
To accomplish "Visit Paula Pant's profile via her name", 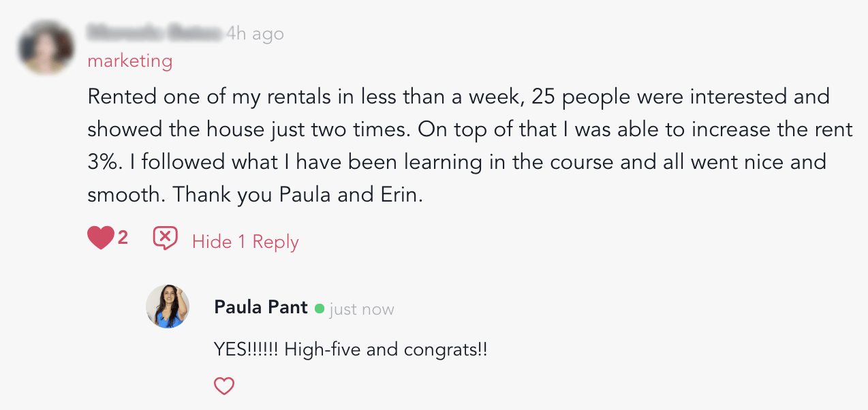I will tap(261, 307).
